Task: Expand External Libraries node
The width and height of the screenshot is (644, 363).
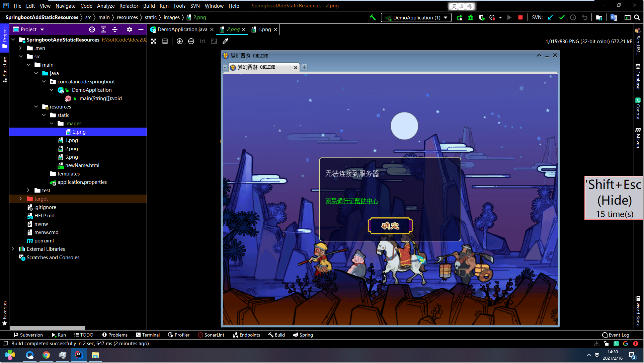Action: (13, 249)
